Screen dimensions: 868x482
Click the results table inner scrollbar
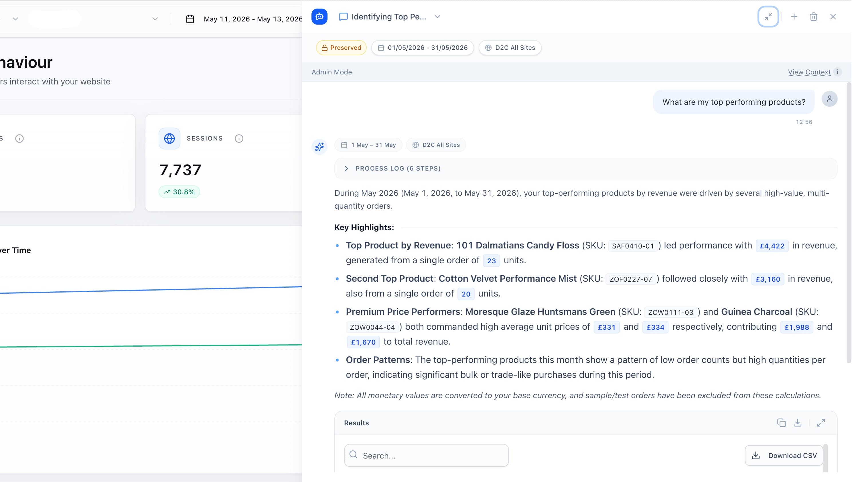pyautogui.click(x=825, y=458)
